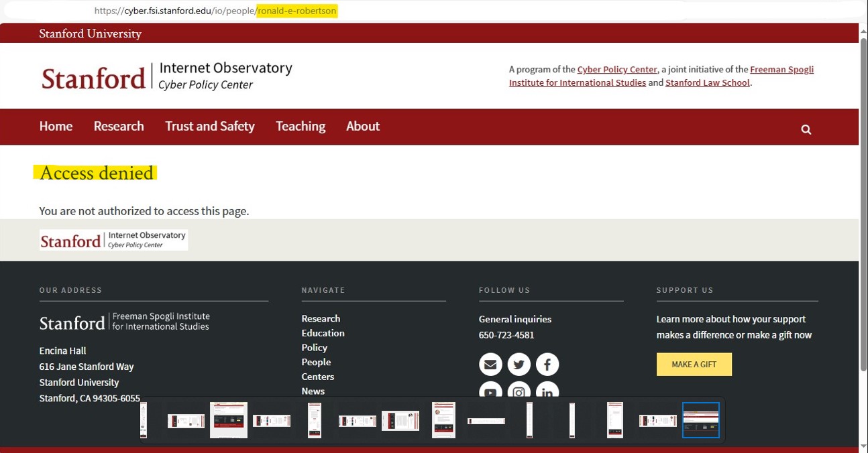This screenshot has height=453, width=868.
Task: Open the Twitter bird icon
Action: tap(519, 365)
